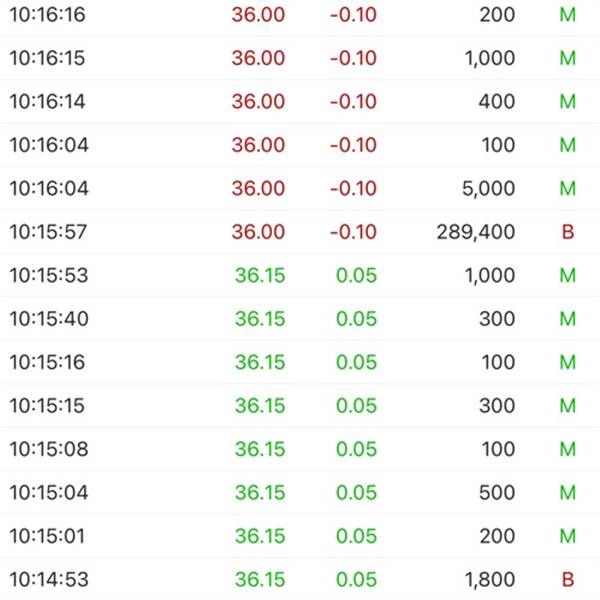Click the green M marker at 10:16:15

(568, 58)
